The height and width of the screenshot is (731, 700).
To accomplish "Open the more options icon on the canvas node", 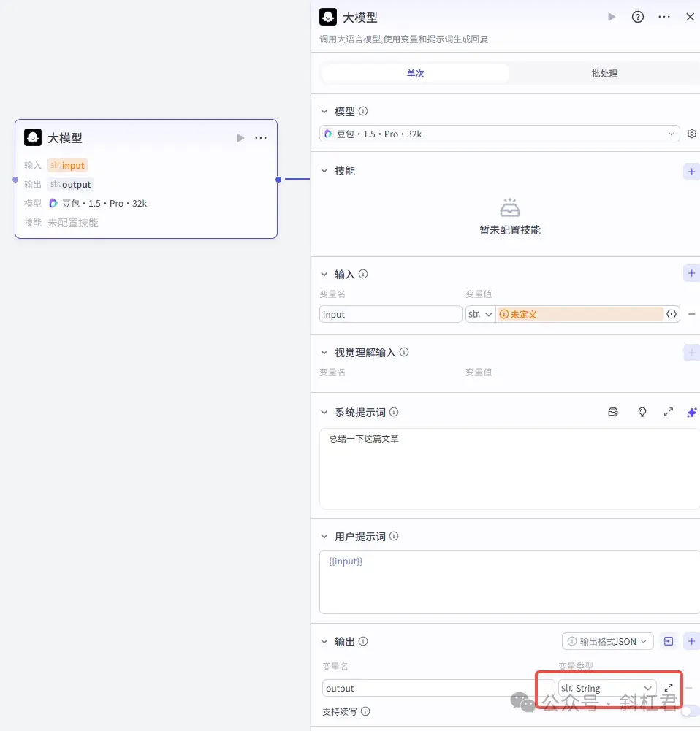I will coord(261,137).
